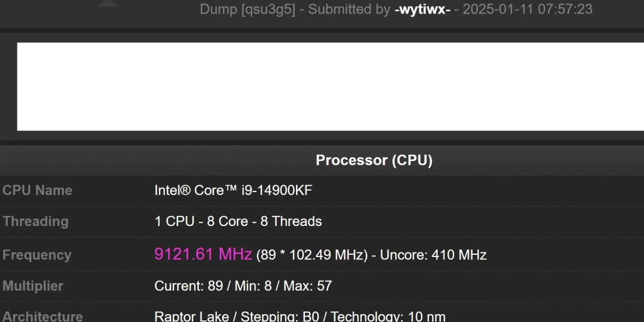
Task: Click the Technology: 10 nm text
Action: 388,317
